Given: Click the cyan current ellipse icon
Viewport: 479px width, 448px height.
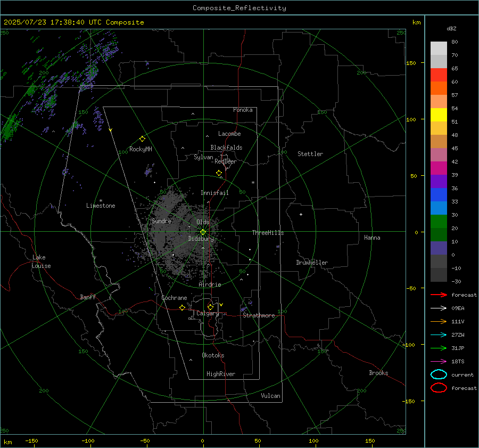Looking at the screenshot, I should [x=439, y=374].
